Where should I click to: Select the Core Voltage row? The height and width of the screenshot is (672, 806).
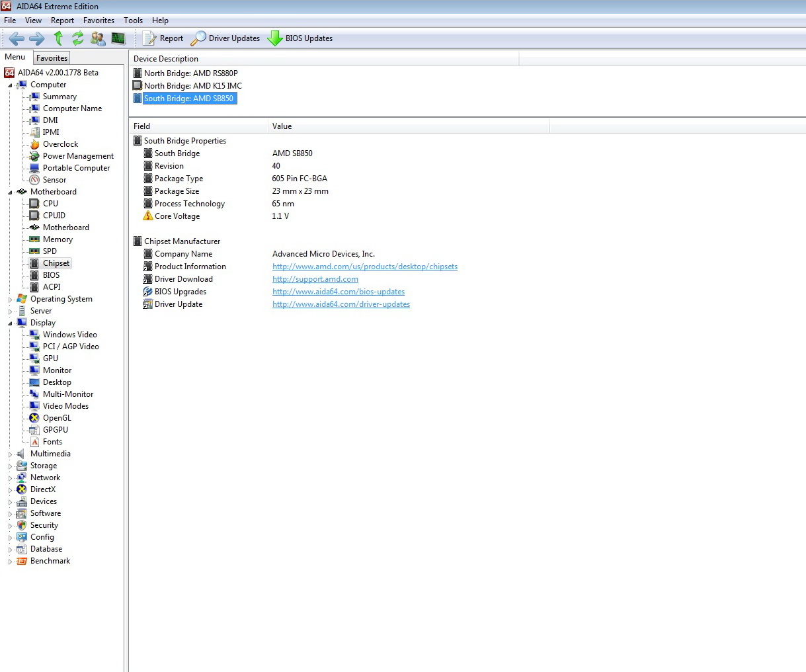click(216, 216)
